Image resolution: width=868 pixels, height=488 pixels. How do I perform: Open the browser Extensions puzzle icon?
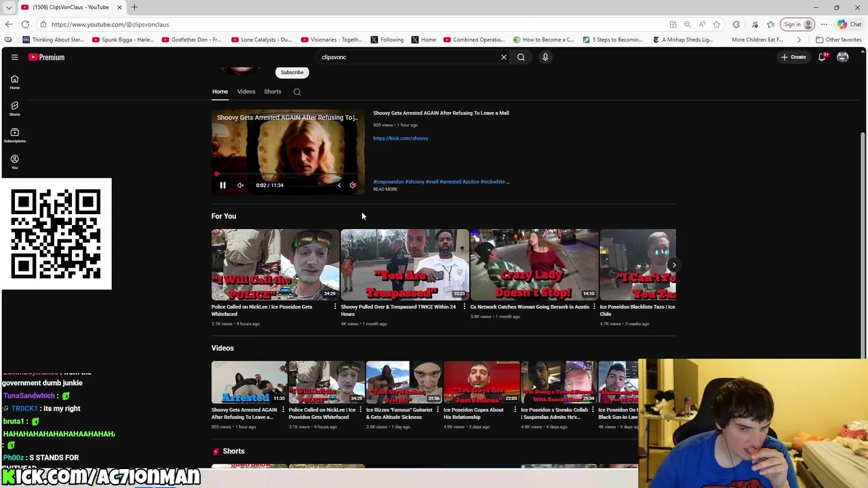(736, 24)
